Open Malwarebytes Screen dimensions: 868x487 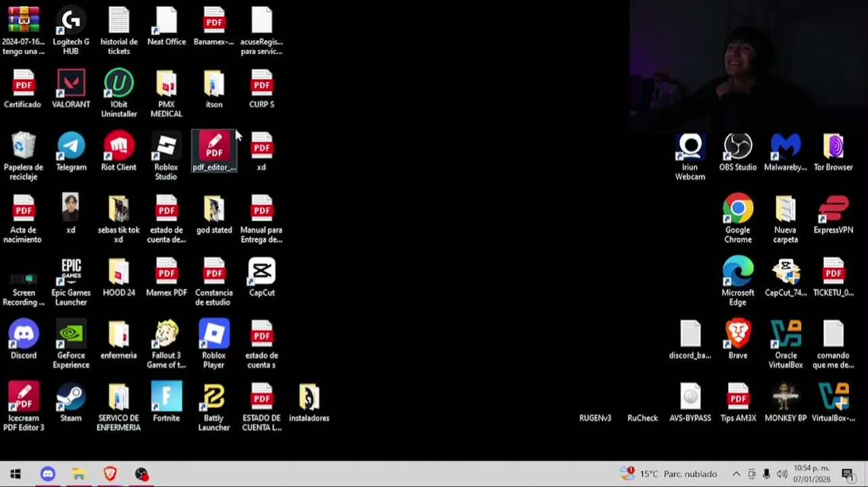786,152
